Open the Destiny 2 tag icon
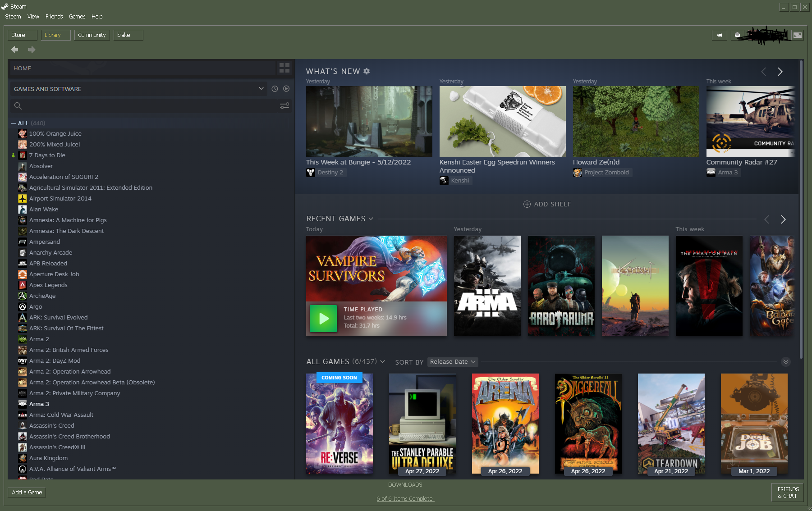 pyautogui.click(x=311, y=173)
